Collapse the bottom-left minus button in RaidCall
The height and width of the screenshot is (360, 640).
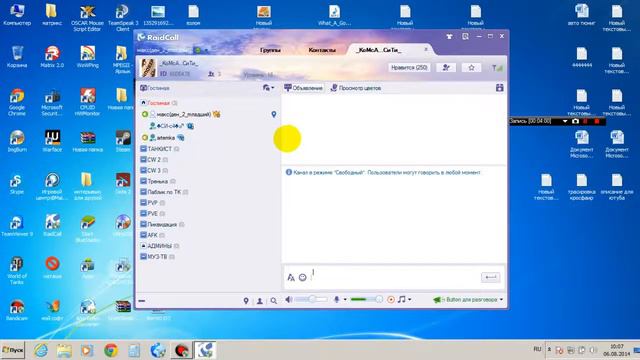[142, 301]
